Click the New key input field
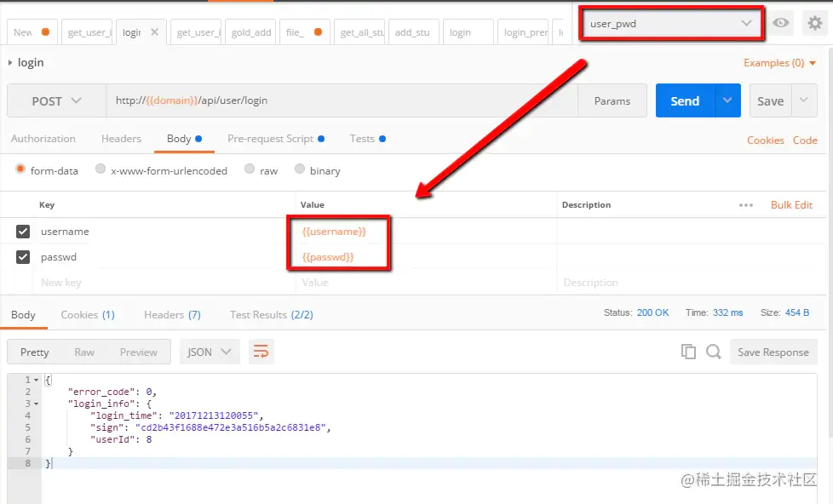The width and height of the screenshot is (833, 504). pos(164,283)
